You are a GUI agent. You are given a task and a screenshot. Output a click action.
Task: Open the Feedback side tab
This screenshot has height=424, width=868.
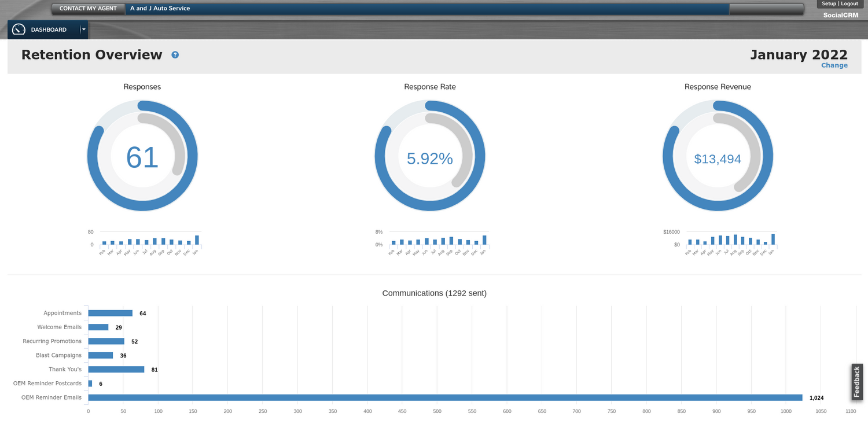(x=857, y=381)
